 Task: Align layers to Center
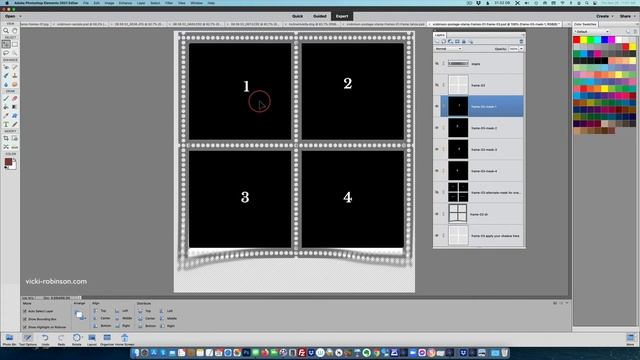pyautogui.click(x=101, y=318)
